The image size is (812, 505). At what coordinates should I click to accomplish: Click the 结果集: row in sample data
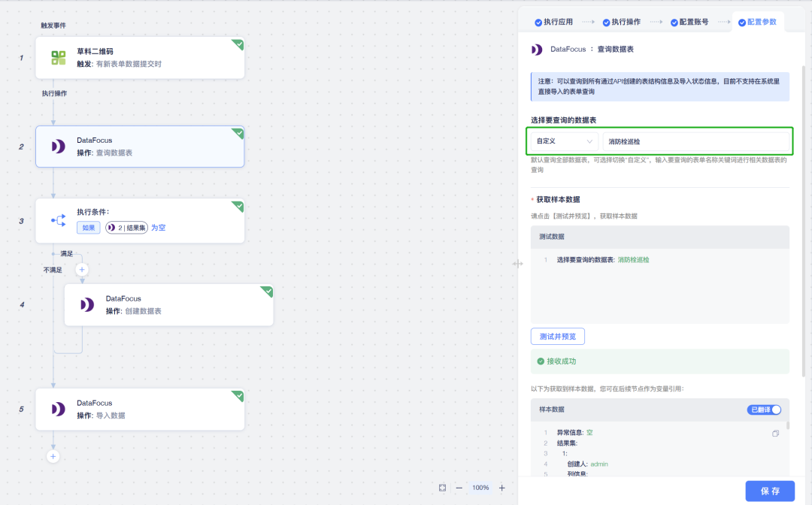pyautogui.click(x=567, y=443)
